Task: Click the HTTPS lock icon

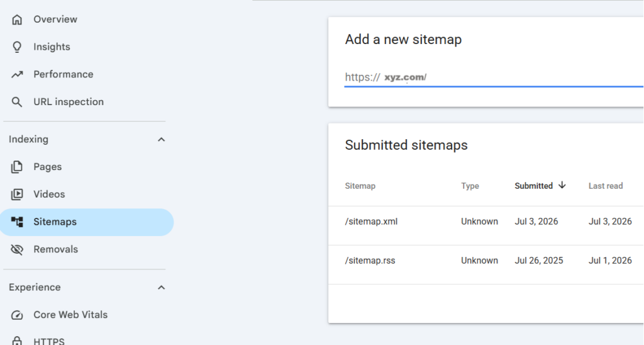Action: coord(17,341)
